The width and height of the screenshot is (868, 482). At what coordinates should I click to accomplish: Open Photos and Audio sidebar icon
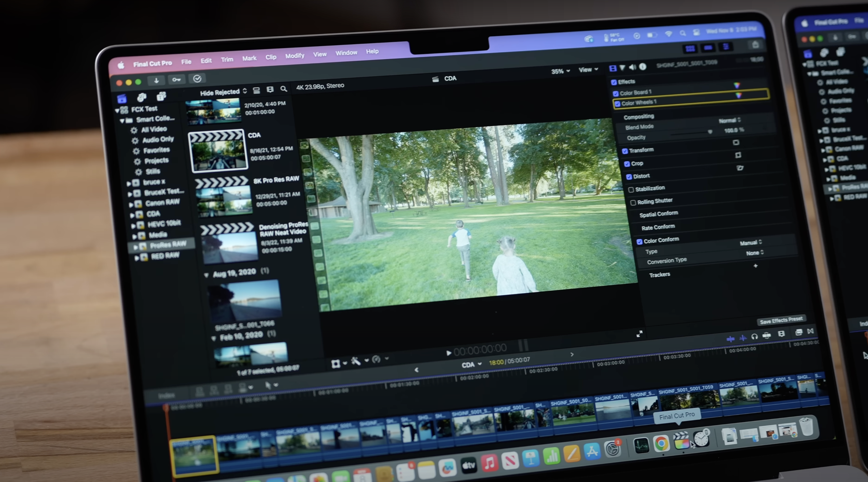pyautogui.click(x=142, y=98)
